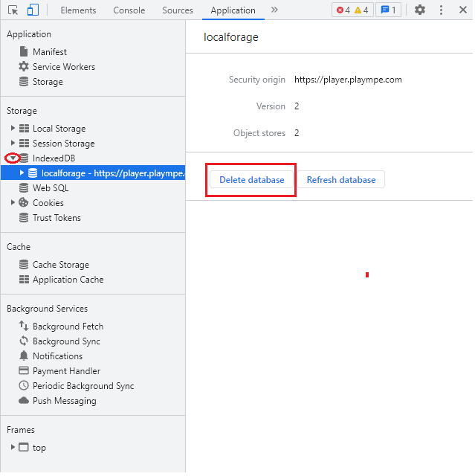Click the Web SQL database icon
The image size is (475, 476).
[24, 188]
